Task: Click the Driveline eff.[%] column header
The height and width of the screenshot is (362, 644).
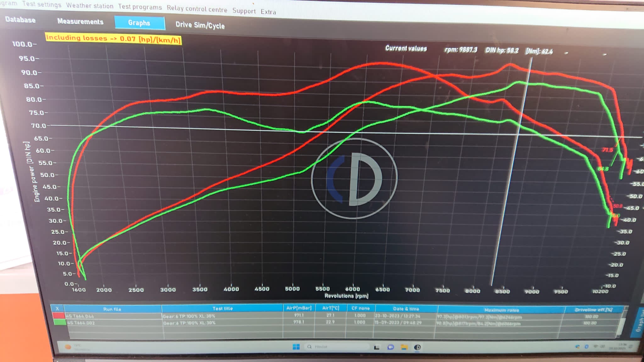Action: [594, 310]
